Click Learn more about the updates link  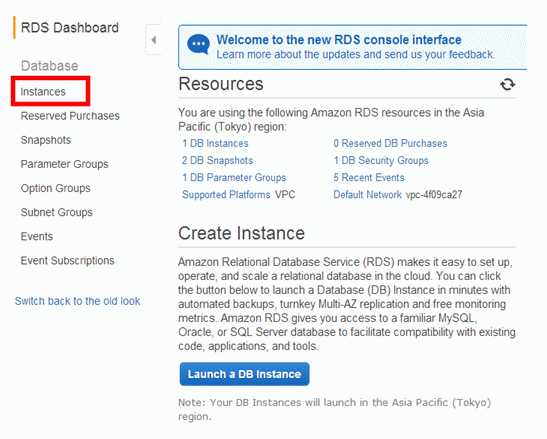(355, 54)
